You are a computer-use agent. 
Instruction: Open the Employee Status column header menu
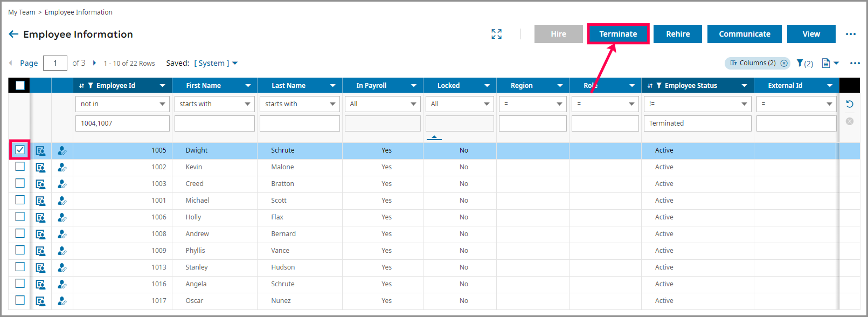pyautogui.click(x=744, y=86)
